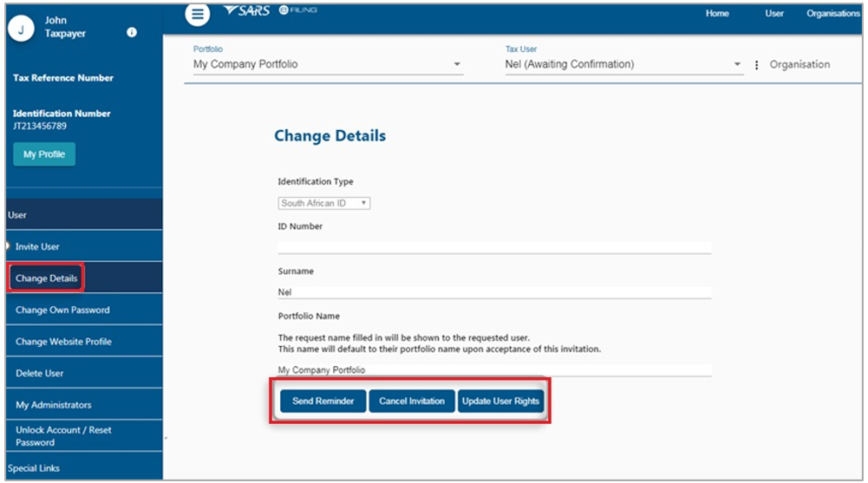Click the Portfolio Name input field
The width and height of the screenshot is (868, 483).
494,369
